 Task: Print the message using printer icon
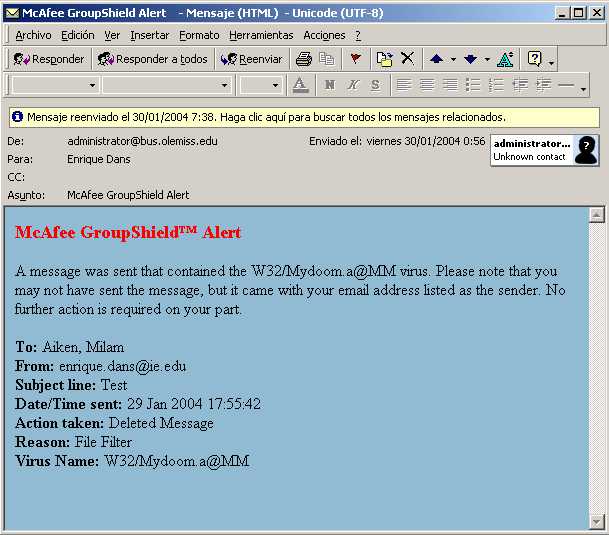point(304,59)
